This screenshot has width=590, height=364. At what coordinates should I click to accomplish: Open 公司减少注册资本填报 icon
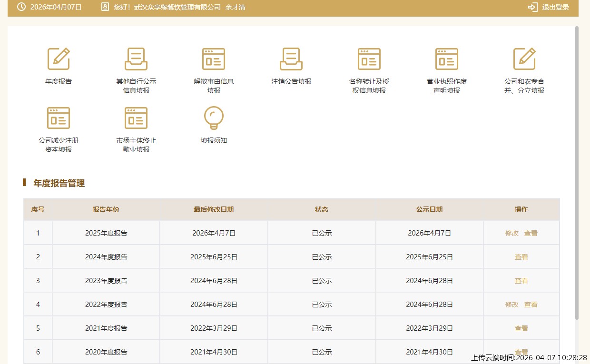coord(59,118)
